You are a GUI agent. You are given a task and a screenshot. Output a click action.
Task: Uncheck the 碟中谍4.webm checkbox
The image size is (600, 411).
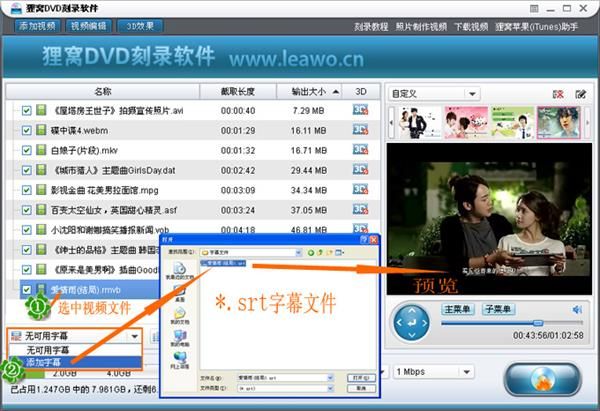(x=26, y=130)
